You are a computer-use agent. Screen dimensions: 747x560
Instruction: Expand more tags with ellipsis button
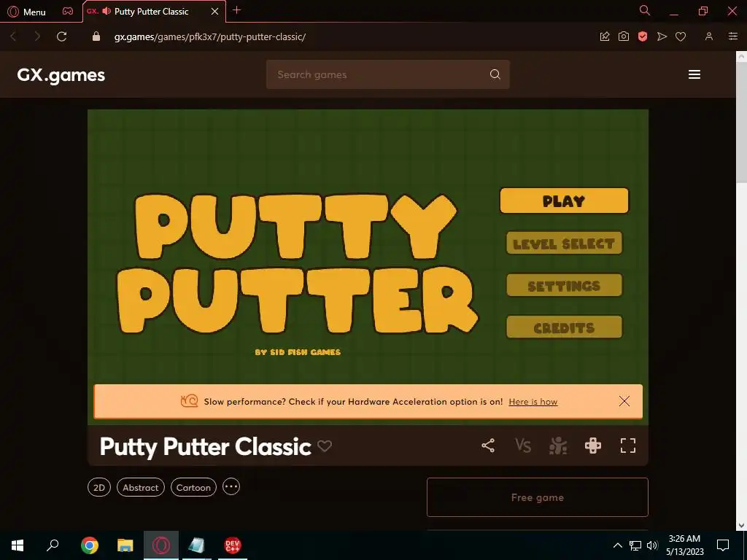[x=231, y=486]
